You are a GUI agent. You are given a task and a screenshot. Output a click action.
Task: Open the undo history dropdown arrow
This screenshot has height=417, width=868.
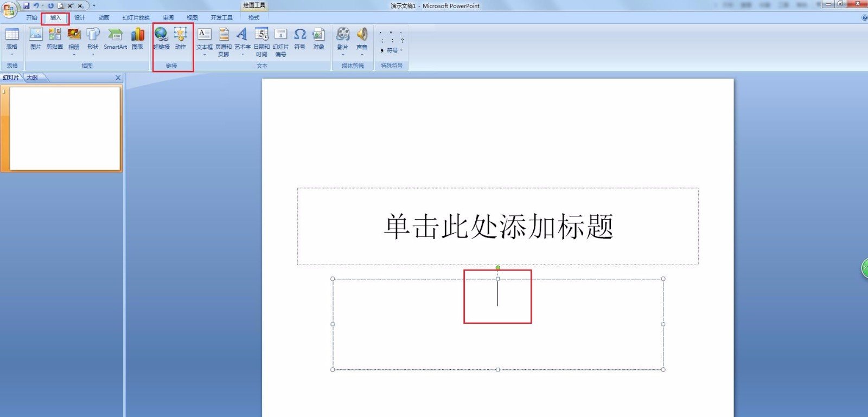(x=43, y=5)
